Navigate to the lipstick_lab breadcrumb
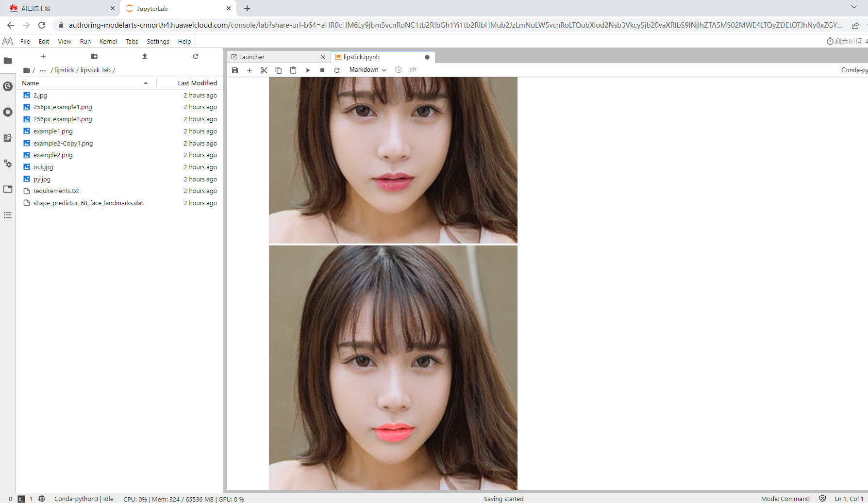The width and height of the screenshot is (868, 503). (x=96, y=70)
